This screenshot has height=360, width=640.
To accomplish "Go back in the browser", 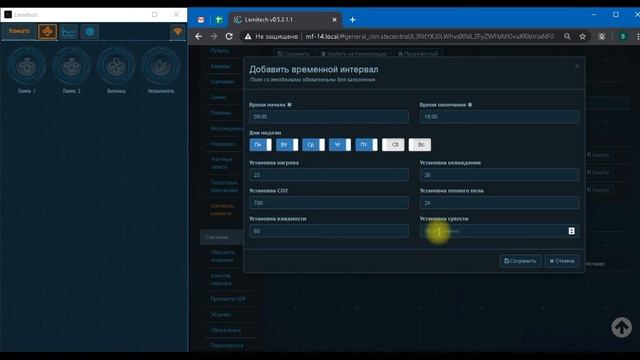I will pos(198,36).
